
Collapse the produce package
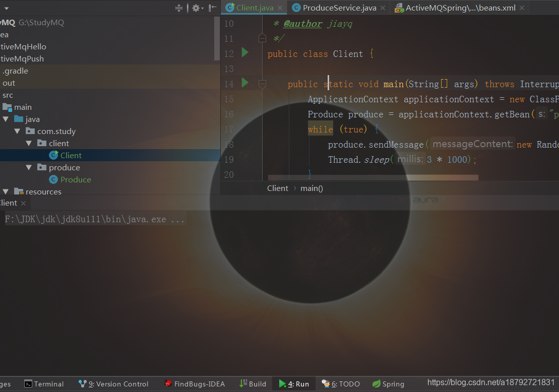click(29, 167)
